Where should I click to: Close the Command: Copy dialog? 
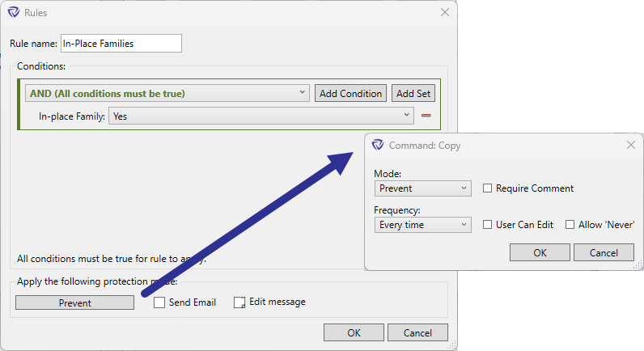[631, 145]
